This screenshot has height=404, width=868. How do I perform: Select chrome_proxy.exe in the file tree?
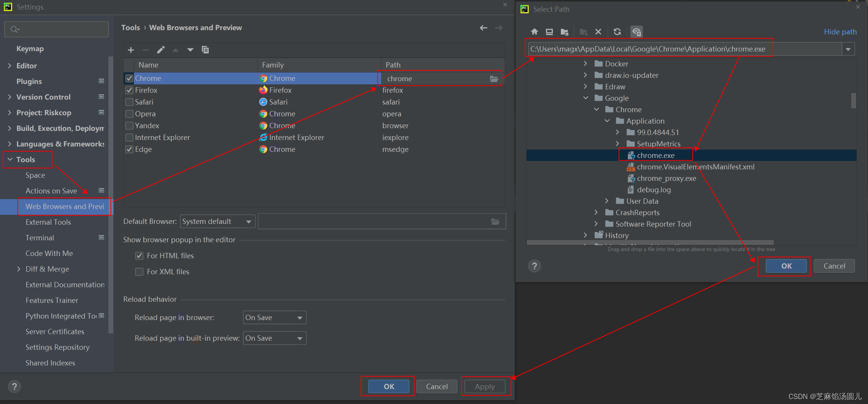(x=666, y=178)
